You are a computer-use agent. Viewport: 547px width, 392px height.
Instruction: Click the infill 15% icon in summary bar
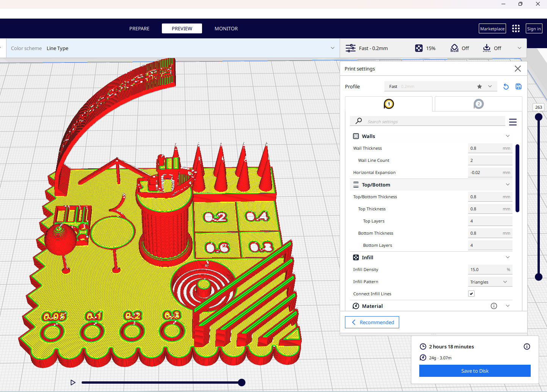pyautogui.click(x=419, y=48)
